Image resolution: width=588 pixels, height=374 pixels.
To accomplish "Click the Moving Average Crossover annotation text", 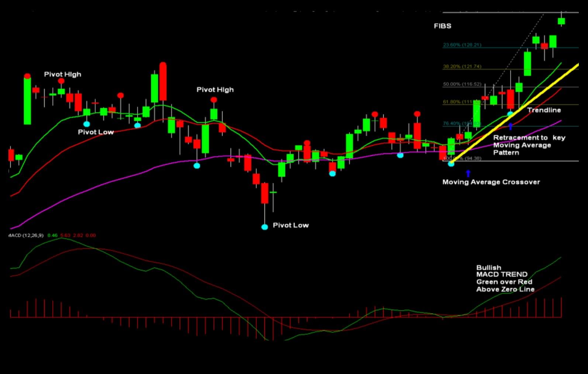I will click(x=491, y=182).
